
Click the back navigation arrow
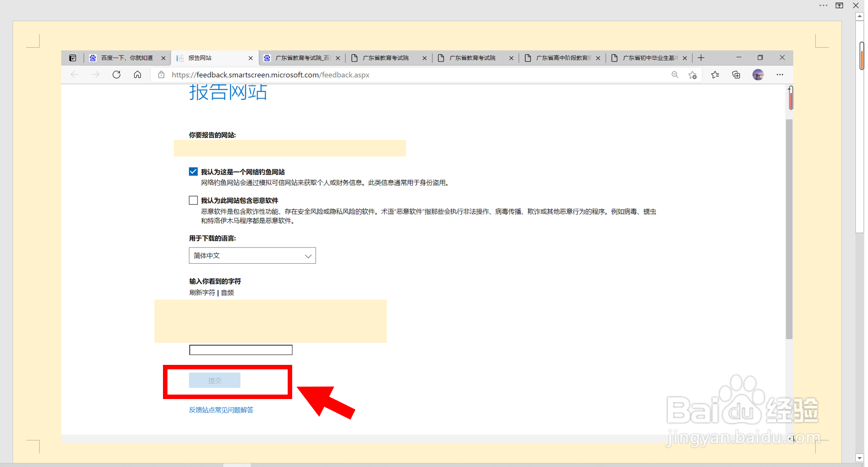pyautogui.click(x=75, y=75)
